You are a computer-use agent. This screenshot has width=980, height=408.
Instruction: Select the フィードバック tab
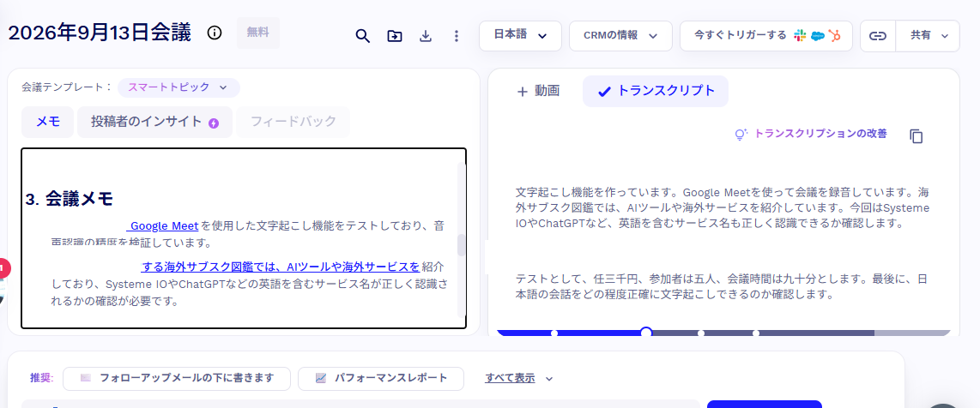pyautogui.click(x=293, y=122)
